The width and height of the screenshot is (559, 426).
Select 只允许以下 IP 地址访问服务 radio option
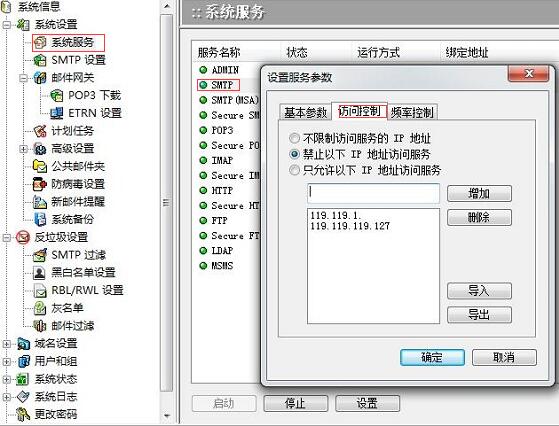pos(294,170)
